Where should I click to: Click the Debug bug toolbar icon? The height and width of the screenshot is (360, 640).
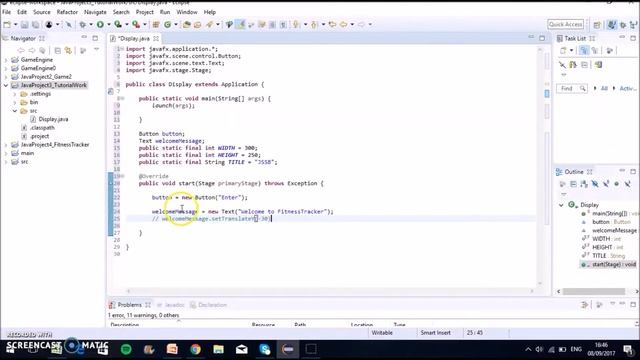pyautogui.click(x=82, y=25)
